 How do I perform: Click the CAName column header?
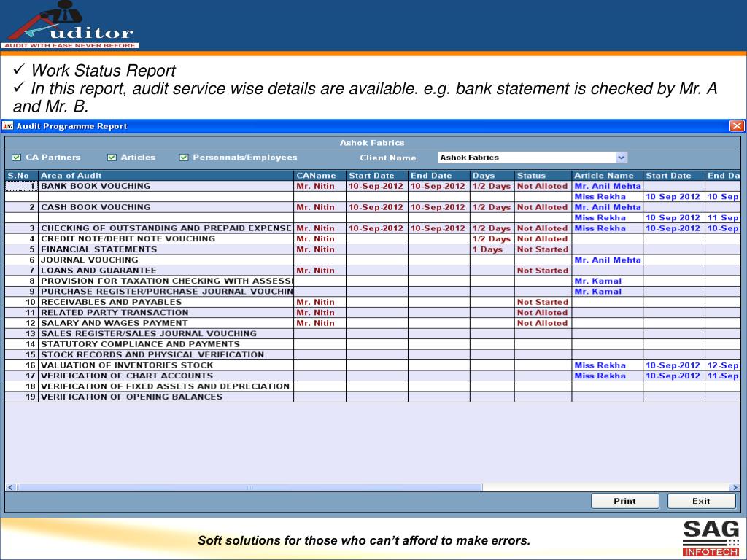pyautogui.click(x=320, y=176)
